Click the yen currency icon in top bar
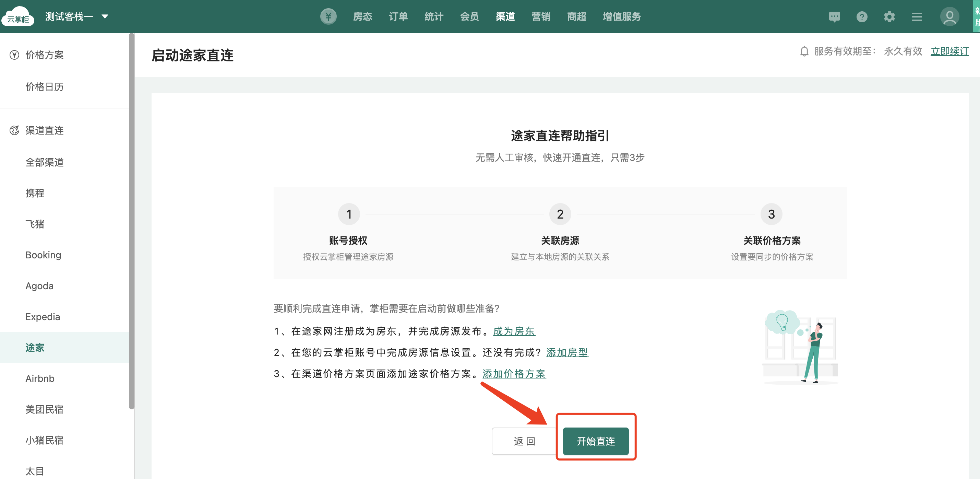980x479 pixels. pos(328,16)
